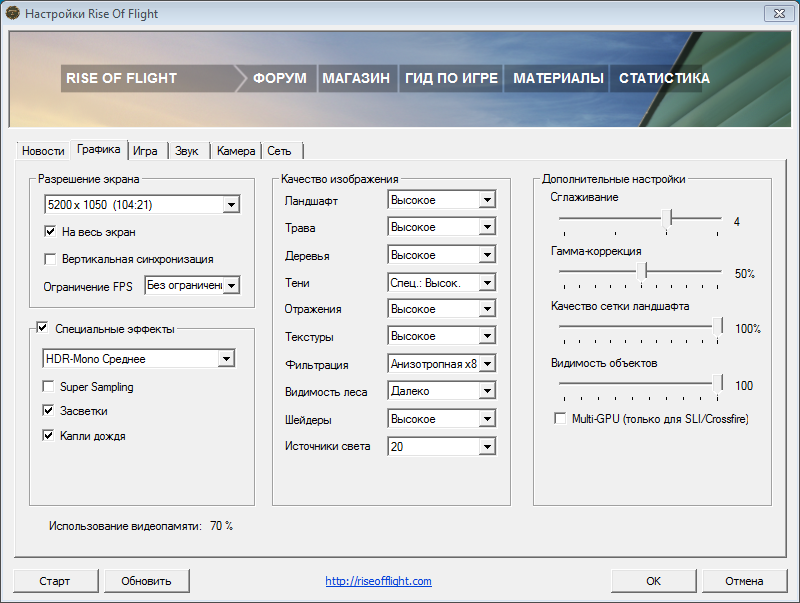Image resolution: width=800 pixels, height=603 pixels.
Task: Open the HDR-Mono Среднее effects dropdown
Action: 139,359
